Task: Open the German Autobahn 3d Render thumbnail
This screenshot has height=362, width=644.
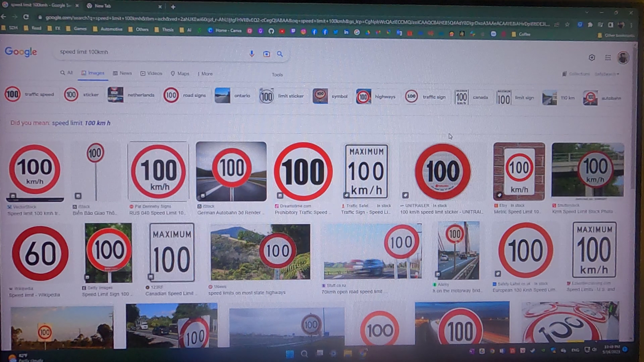Action: coord(231,172)
